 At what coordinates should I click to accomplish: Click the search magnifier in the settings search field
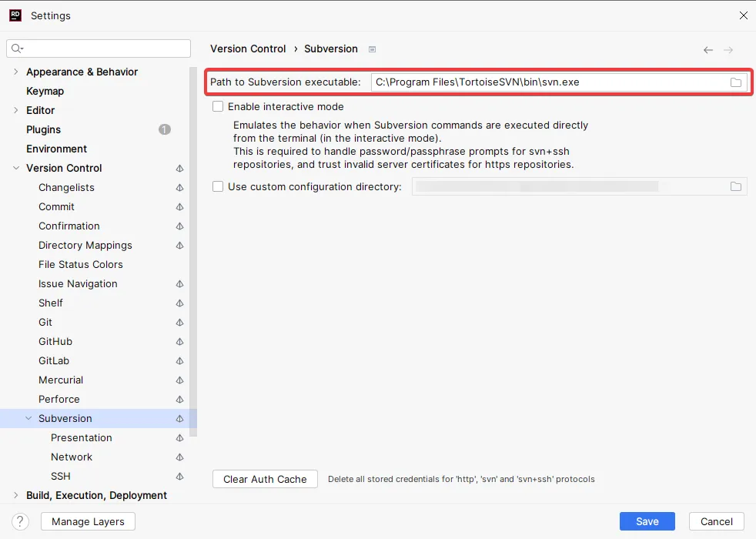15,48
